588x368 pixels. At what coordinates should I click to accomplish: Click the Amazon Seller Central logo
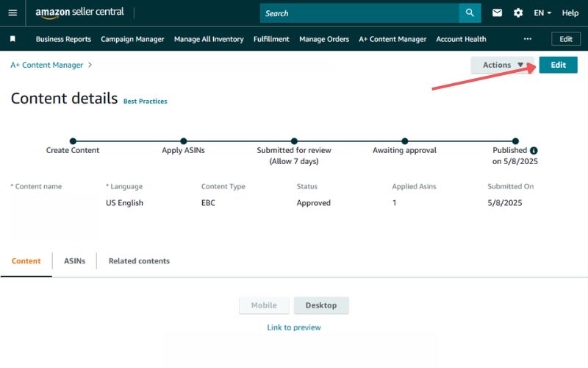[x=79, y=13]
